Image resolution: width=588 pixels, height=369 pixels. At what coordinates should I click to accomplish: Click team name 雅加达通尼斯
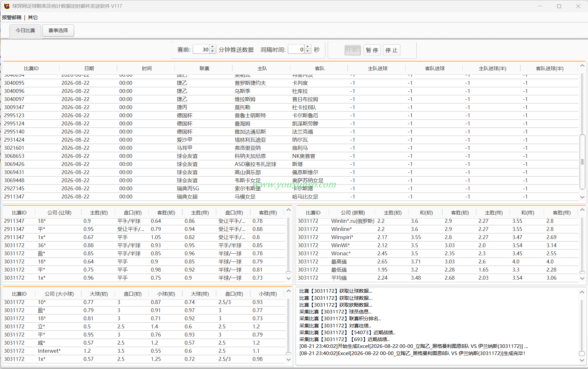tap(250, 132)
